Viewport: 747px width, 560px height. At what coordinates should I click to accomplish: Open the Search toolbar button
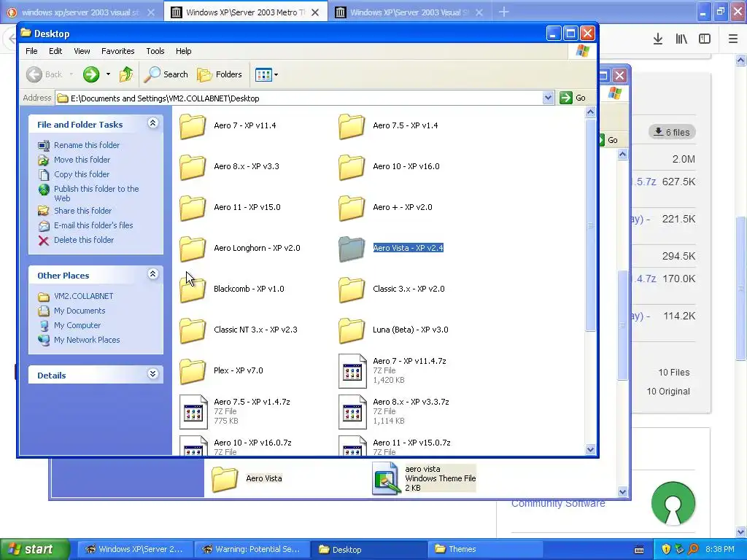point(166,74)
